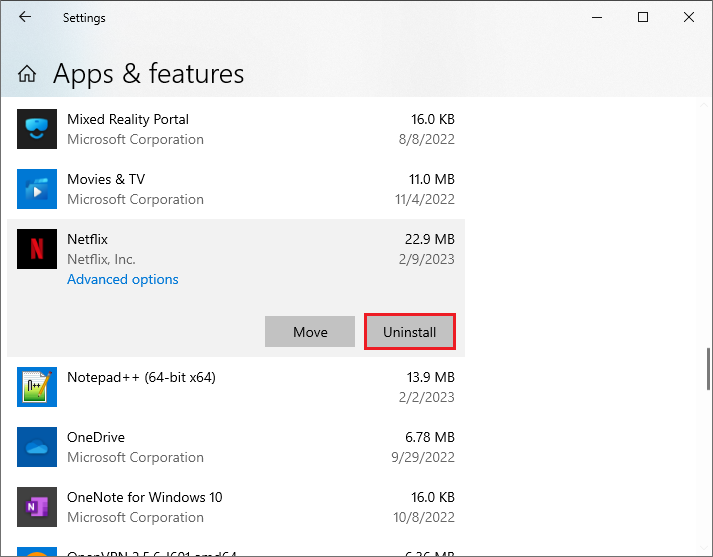Open Netflix Advanced options link
This screenshot has width=713, height=557.
123,279
